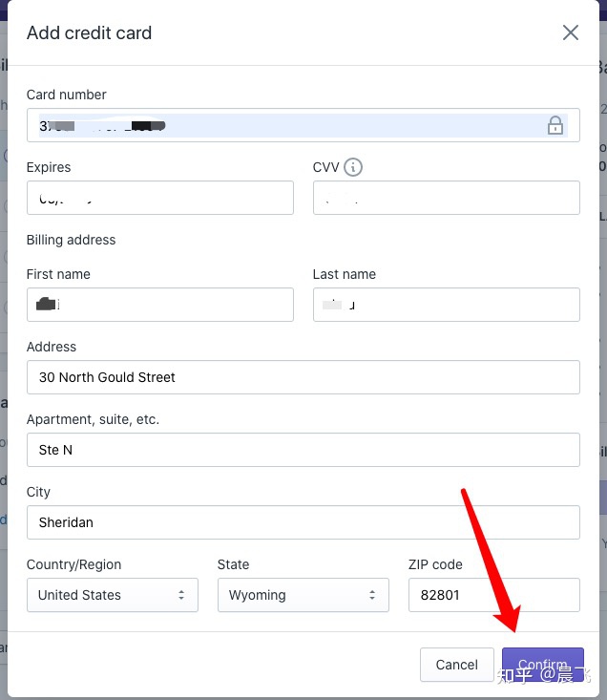Screen dimensions: 607x700
Task: Focus the Card number input field
Action: click(x=286, y=125)
